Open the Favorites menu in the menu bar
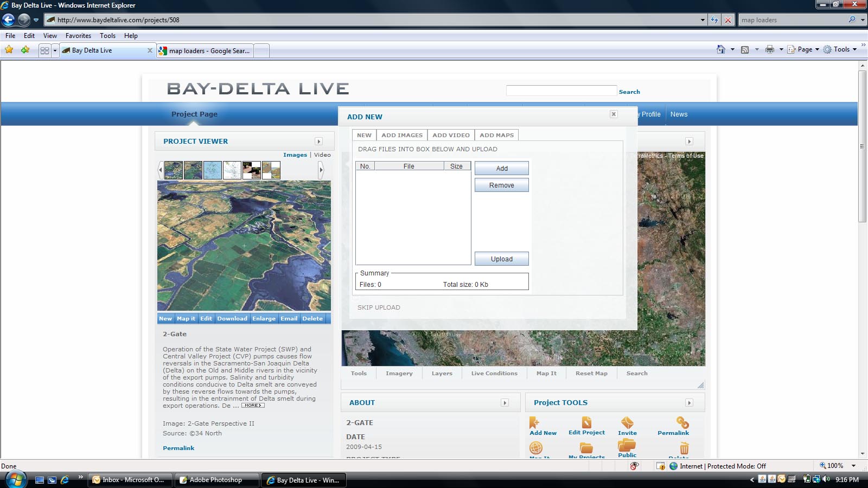The width and height of the screenshot is (868, 488). point(78,36)
